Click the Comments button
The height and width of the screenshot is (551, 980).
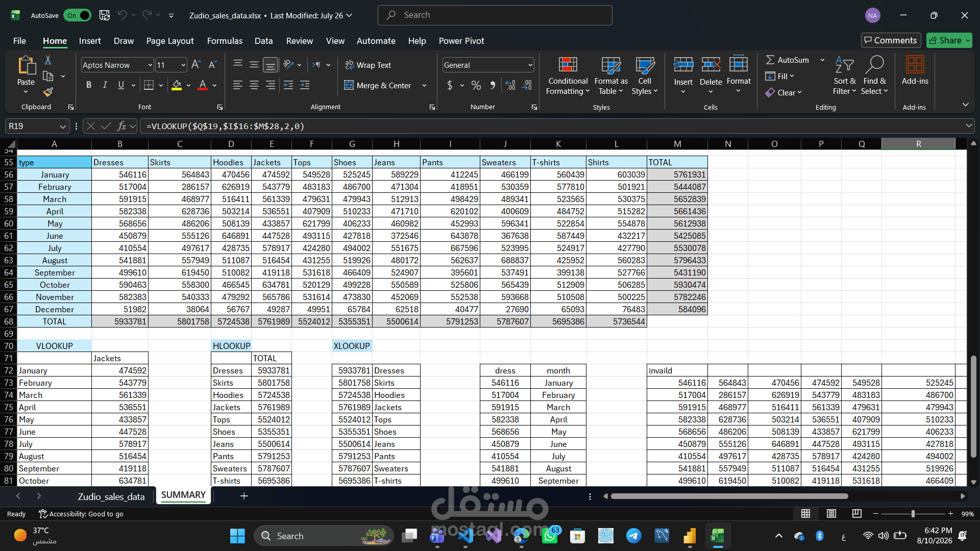891,40
